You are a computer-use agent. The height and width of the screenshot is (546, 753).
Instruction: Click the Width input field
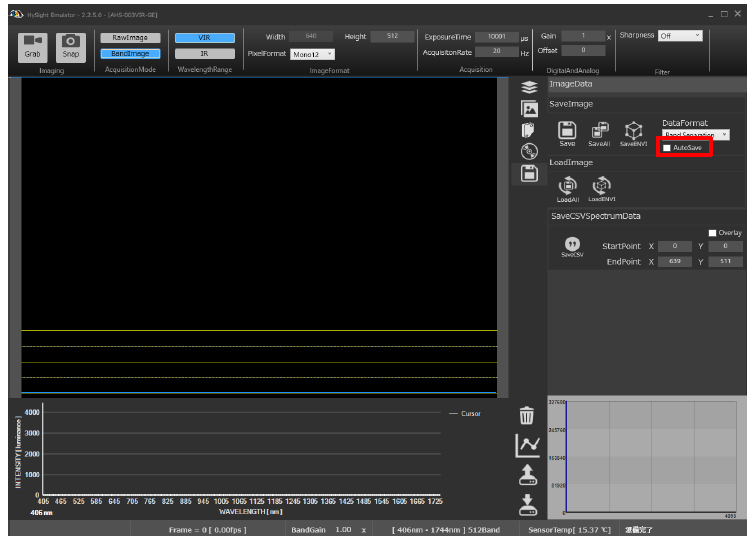pos(311,36)
